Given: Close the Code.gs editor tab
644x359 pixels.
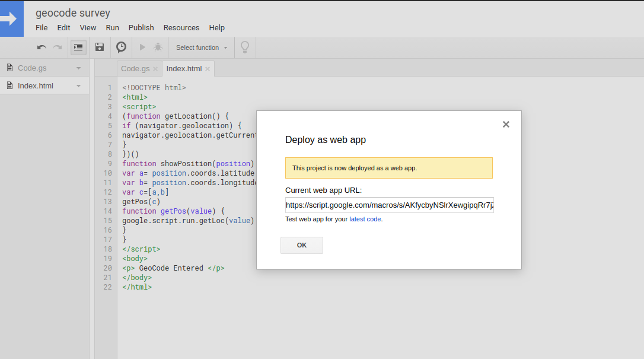Looking at the screenshot, I should pos(155,69).
